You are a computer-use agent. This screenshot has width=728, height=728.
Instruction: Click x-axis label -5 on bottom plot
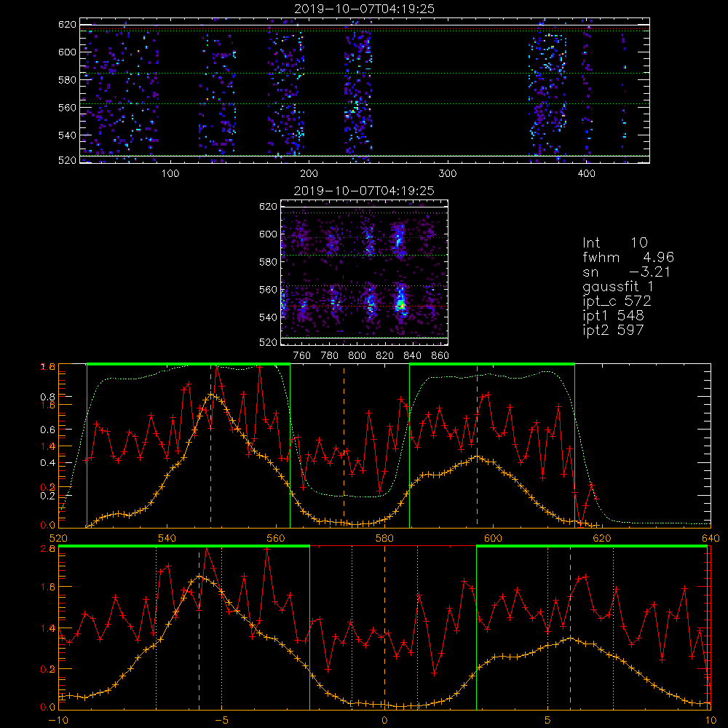coord(221,721)
